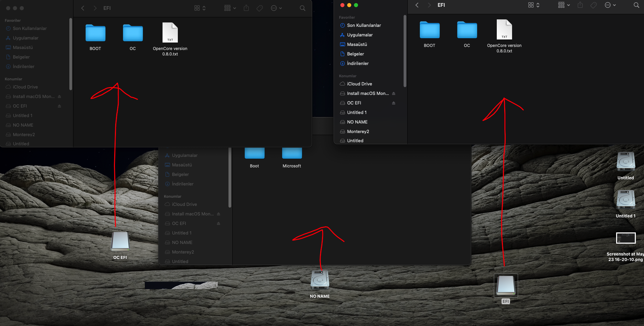
Task: Click the Share icon in right EFI window
Action: pyautogui.click(x=580, y=5)
